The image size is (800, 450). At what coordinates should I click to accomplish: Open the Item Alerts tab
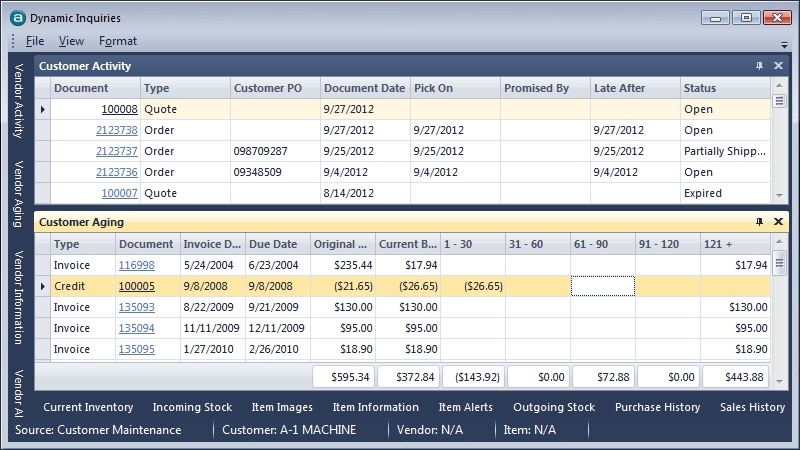(465, 407)
